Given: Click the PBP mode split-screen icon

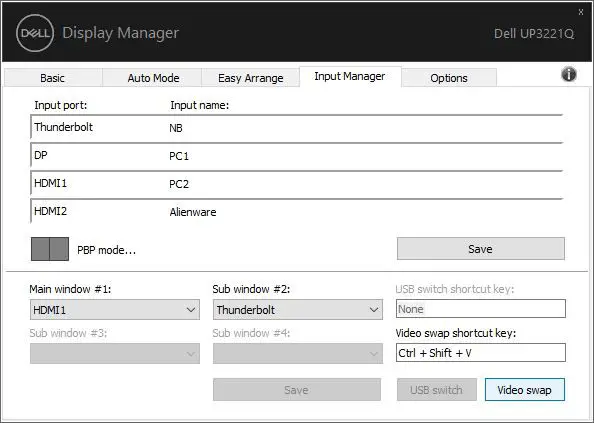Looking at the screenshot, I should 50,249.
